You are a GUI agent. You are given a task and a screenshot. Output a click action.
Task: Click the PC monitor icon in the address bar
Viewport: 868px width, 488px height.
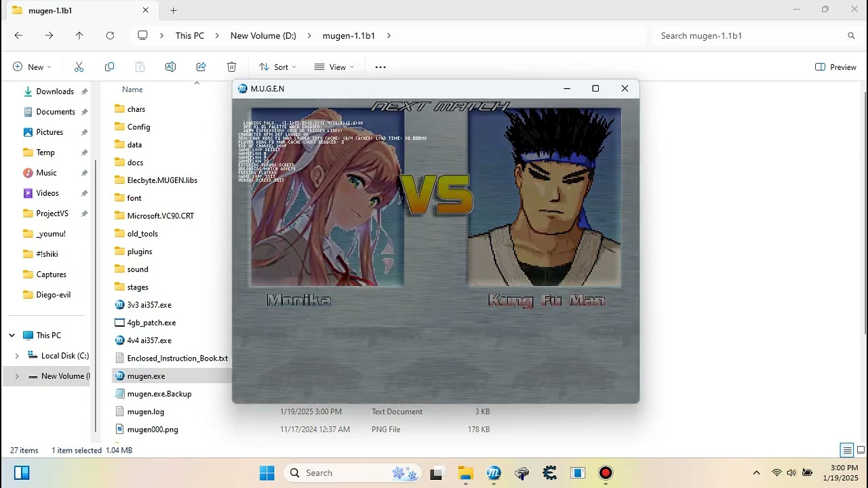pos(142,35)
